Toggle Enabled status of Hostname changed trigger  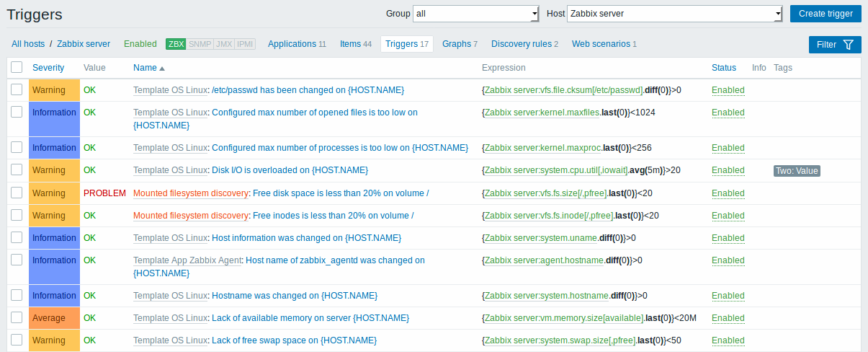coord(728,296)
